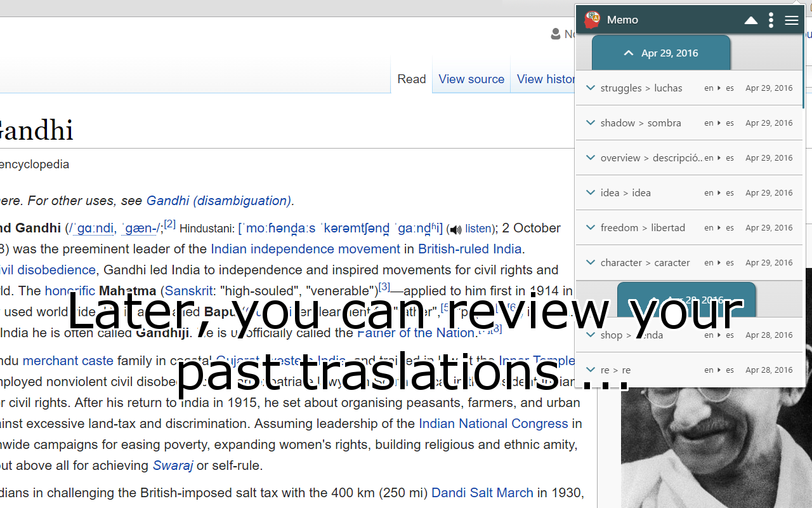Follow the Sanskrit link
The image size is (812, 508).
click(189, 291)
